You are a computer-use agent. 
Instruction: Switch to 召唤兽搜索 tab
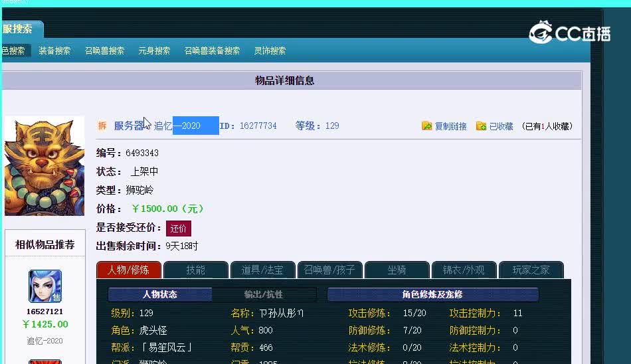[105, 50]
